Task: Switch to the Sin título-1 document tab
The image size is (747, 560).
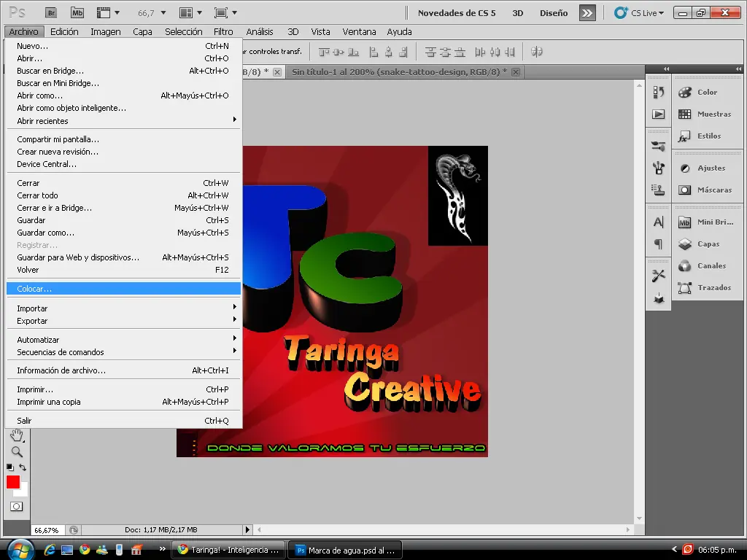Action: [399, 72]
